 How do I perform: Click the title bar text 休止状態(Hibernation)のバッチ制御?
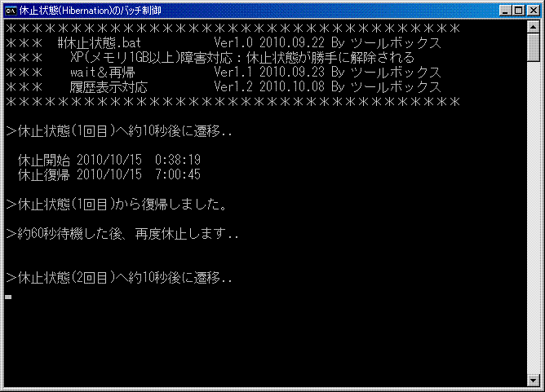point(90,11)
